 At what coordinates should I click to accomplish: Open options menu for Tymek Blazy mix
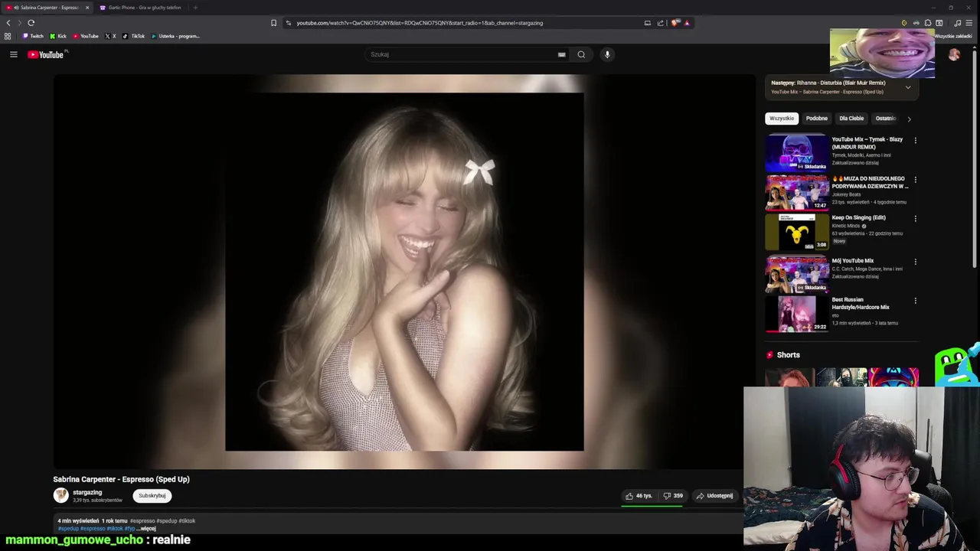pos(915,140)
